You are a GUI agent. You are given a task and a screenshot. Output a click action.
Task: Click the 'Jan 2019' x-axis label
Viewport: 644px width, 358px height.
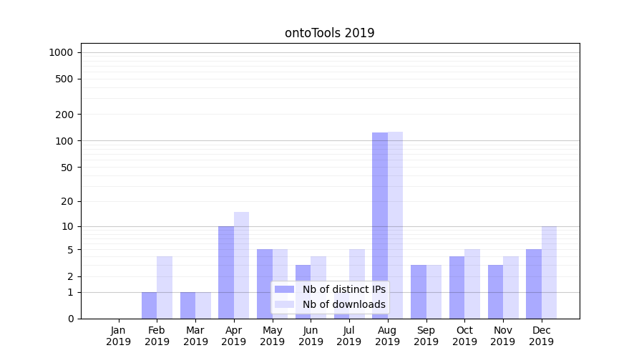(x=119, y=336)
